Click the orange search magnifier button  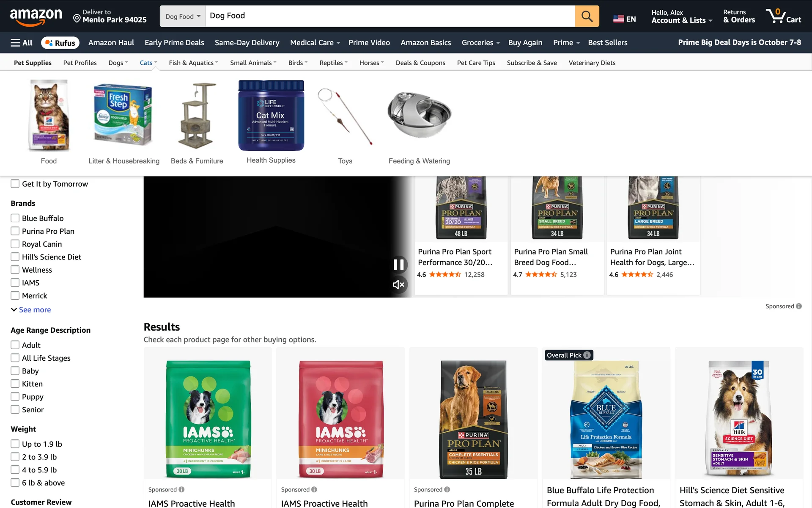coord(587,16)
